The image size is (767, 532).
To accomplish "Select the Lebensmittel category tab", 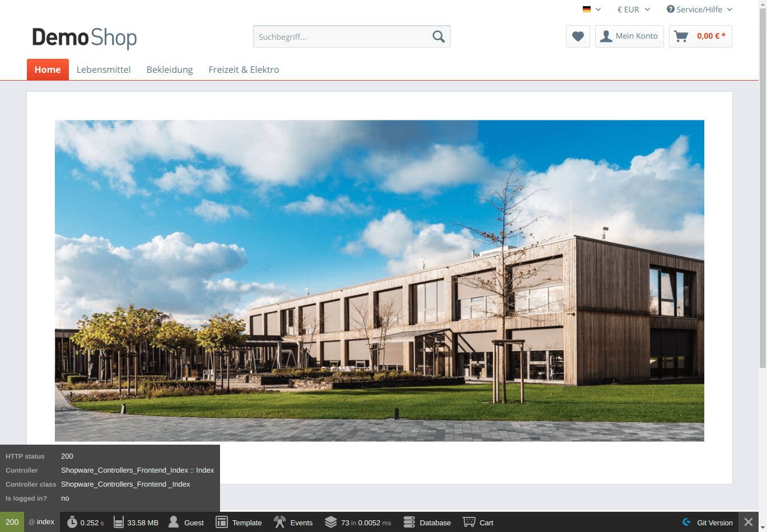I will pos(104,69).
